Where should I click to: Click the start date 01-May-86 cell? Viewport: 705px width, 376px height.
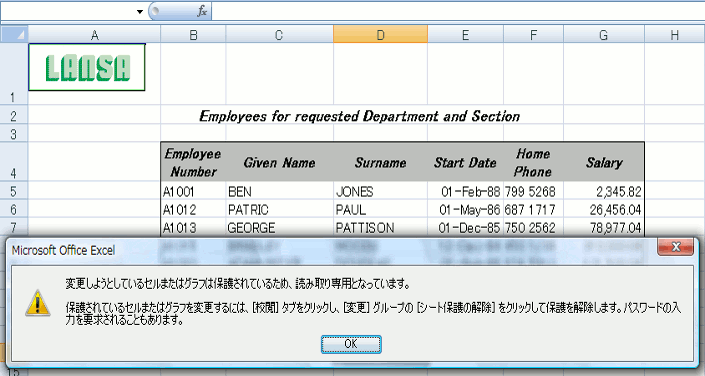tap(465, 210)
